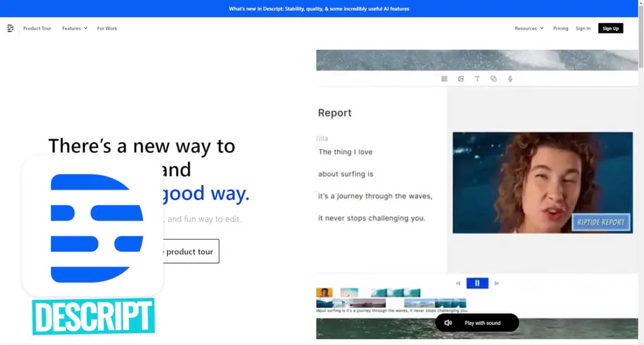Click the shapes icon in the editor toolbar
Viewport: 644px width, 345px height.
click(x=493, y=79)
